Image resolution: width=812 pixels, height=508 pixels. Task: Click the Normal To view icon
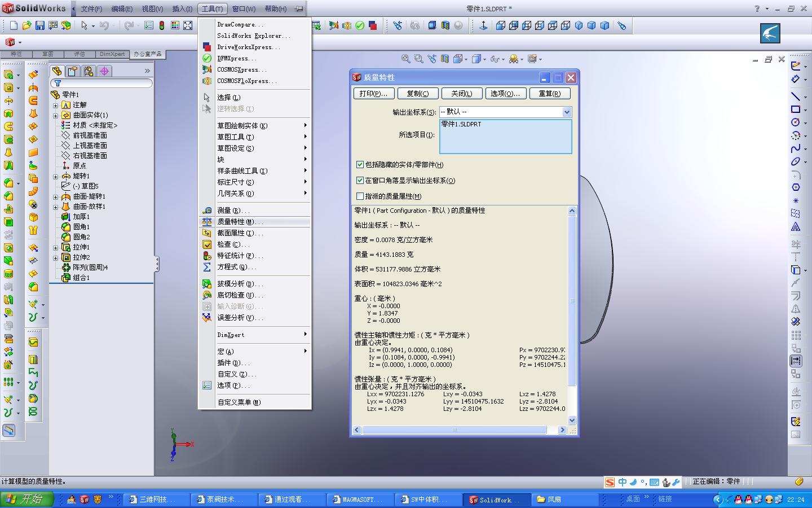coord(483,25)
